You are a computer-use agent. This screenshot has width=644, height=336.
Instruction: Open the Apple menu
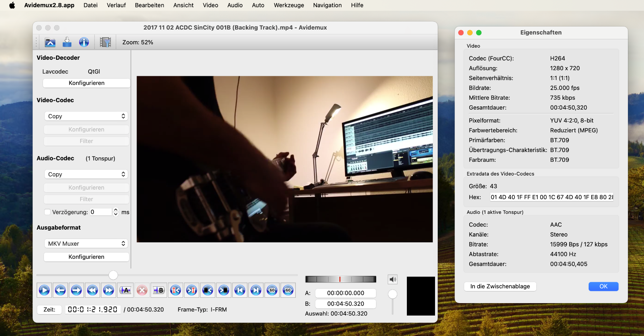12,5
